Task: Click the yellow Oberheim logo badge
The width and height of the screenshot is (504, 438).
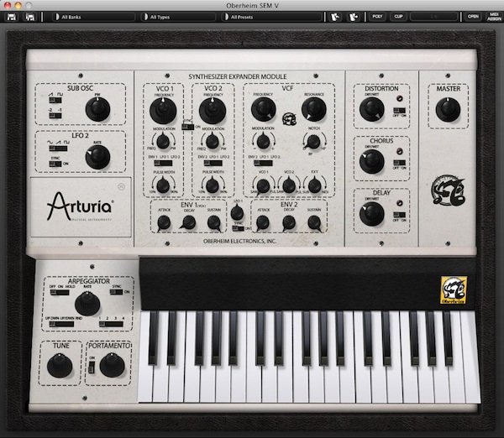Action: click(x=454, y=290)
